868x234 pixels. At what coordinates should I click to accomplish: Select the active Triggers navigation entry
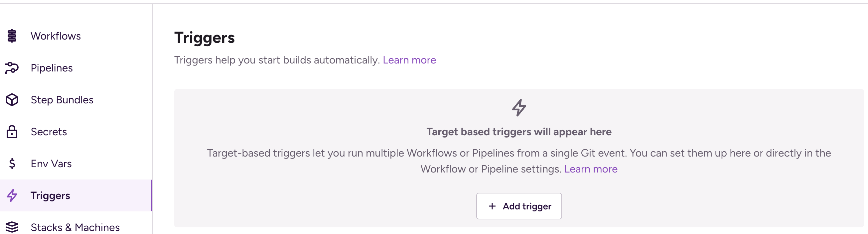[50, 195]
